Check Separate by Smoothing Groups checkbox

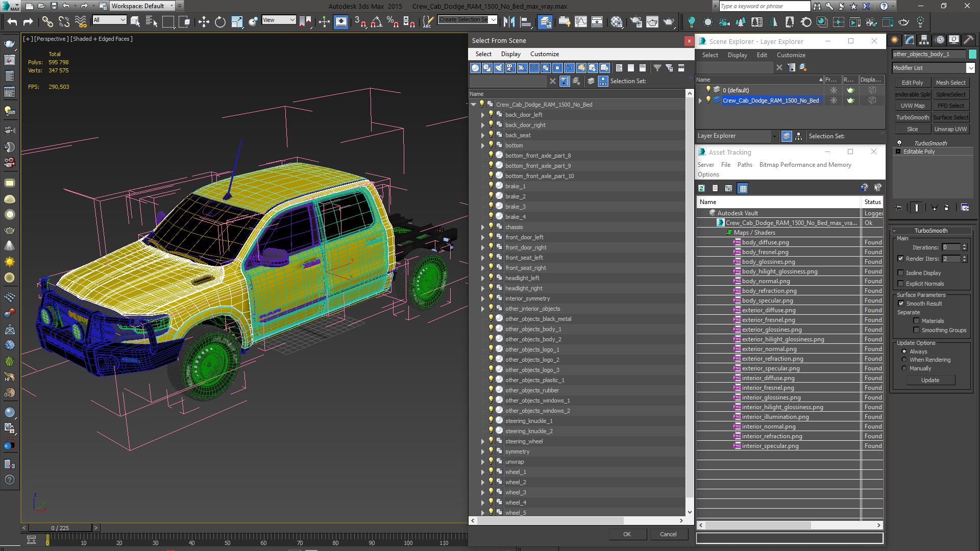[916, 330]
